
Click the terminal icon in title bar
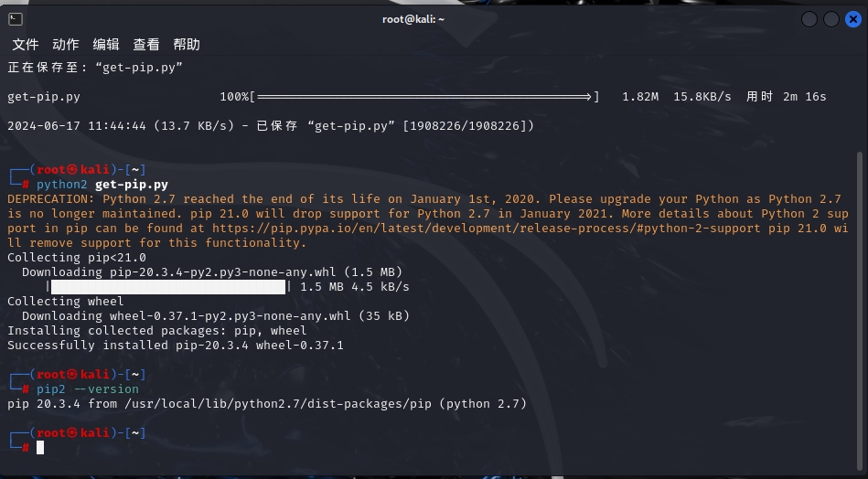[x=16, y=19]
